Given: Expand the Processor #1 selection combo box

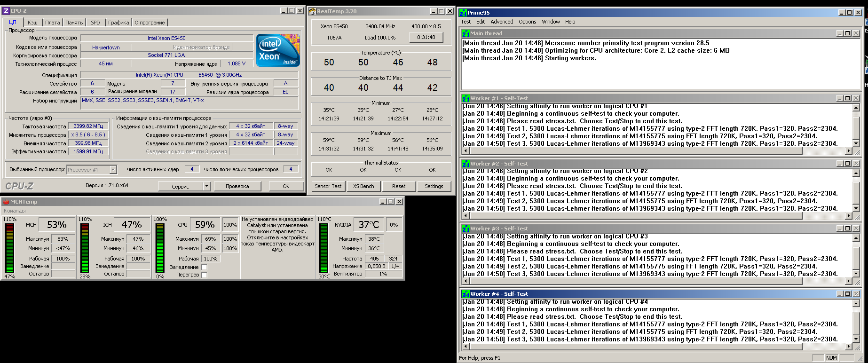Looking at the screenshot, I should [113, 170].
